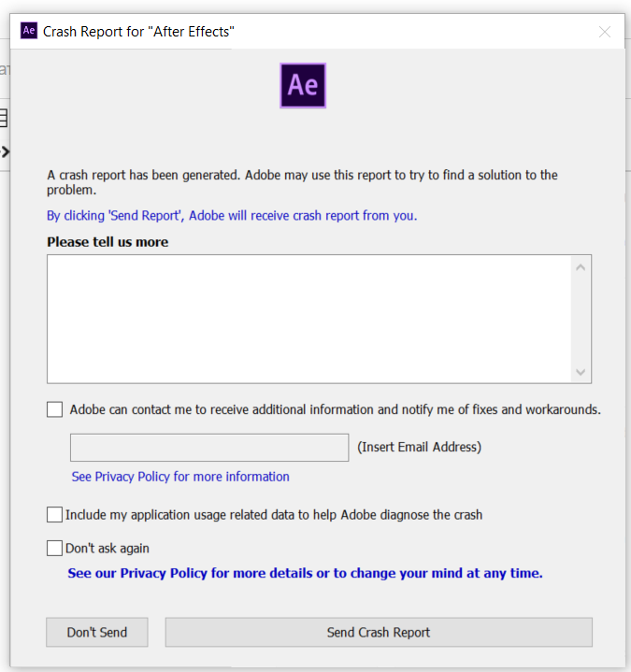Viewport: 631px width, 672px height.
Task: Click the 'Crash Report for After Effects' title text
Action: [138, 32]
